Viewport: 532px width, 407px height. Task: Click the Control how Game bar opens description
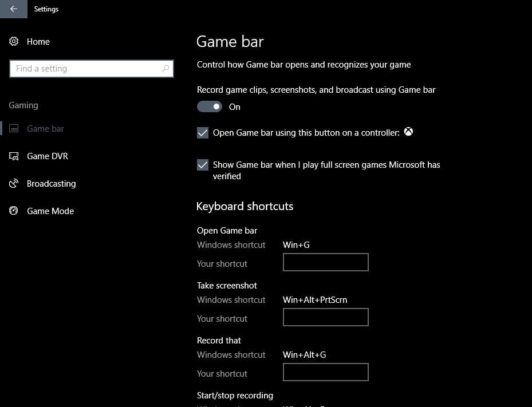(304, 65)
